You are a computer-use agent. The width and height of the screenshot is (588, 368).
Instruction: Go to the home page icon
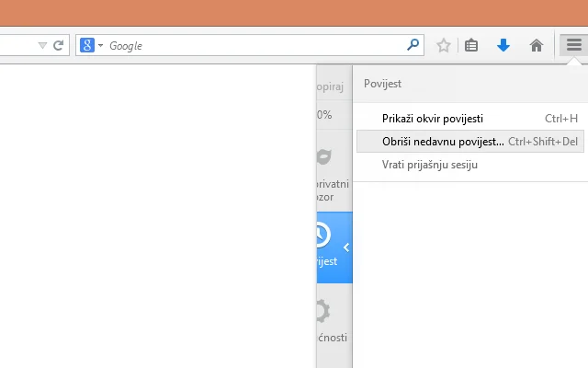click(537, 45)
